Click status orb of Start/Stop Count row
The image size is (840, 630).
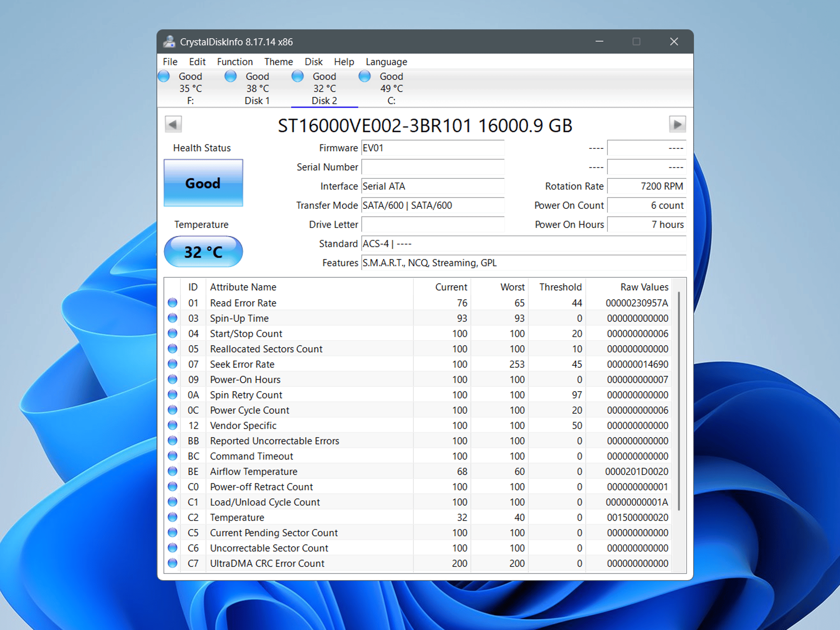[173, 333]
